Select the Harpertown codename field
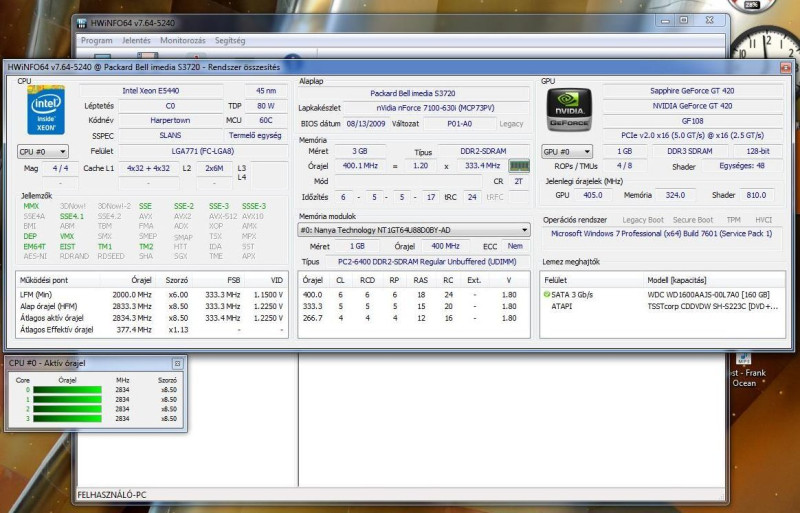This screenshot has width=800, height=513. tap(170, 120)
